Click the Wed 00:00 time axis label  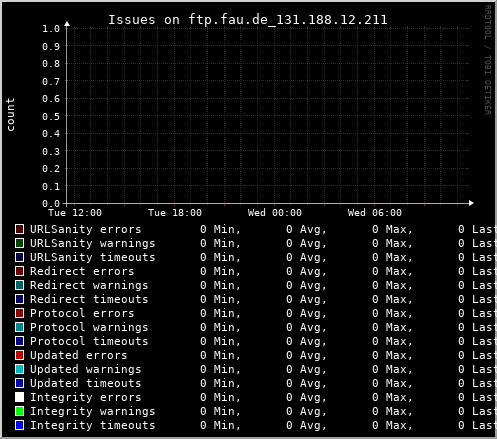tap(275, 213)
